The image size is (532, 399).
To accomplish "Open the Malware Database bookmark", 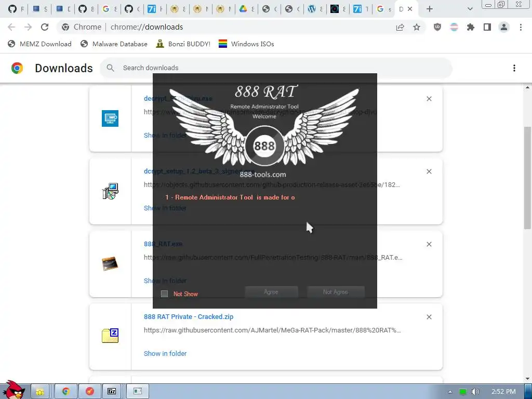I will coord(114,44).
